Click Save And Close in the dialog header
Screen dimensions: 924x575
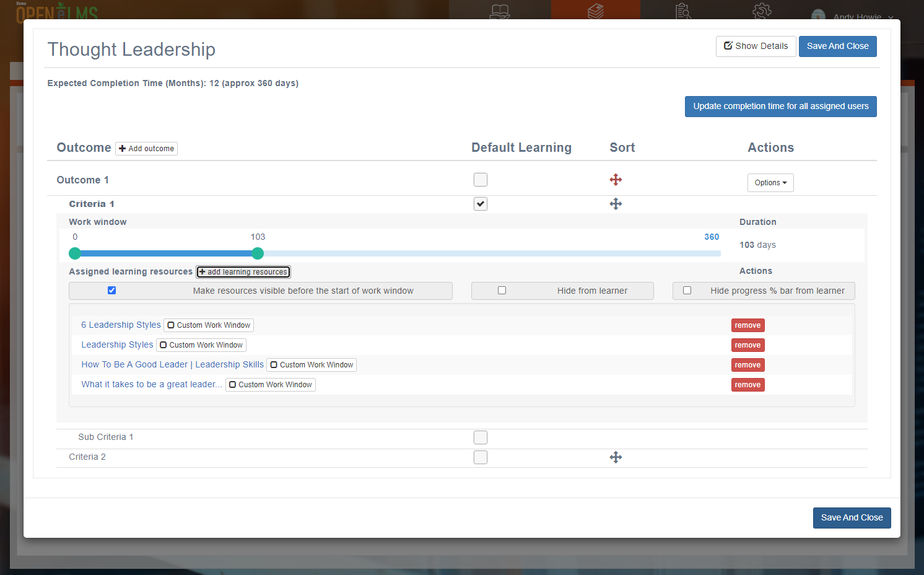(x=838, y=46)
